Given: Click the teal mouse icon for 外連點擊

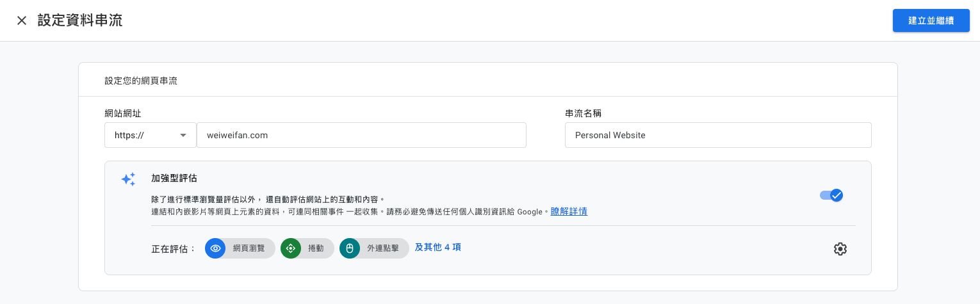Looking at the screenshot, I should 350,248.
